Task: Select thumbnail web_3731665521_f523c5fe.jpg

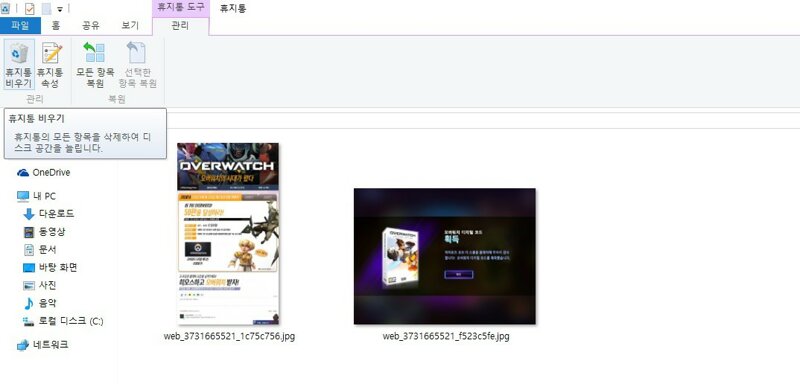Action: (445, 257)
